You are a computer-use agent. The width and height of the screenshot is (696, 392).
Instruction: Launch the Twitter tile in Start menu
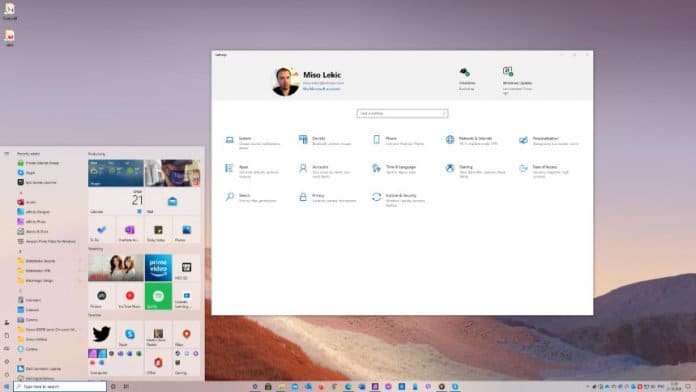pos(102,334)
